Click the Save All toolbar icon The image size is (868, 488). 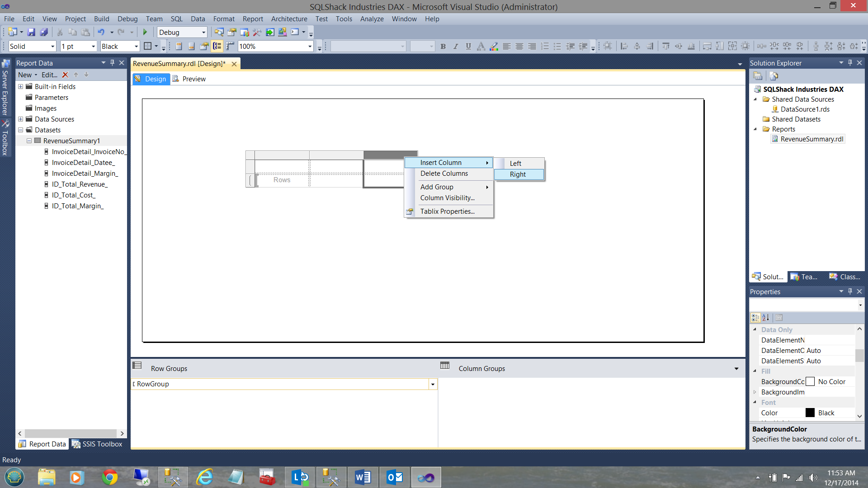[44, 32]
